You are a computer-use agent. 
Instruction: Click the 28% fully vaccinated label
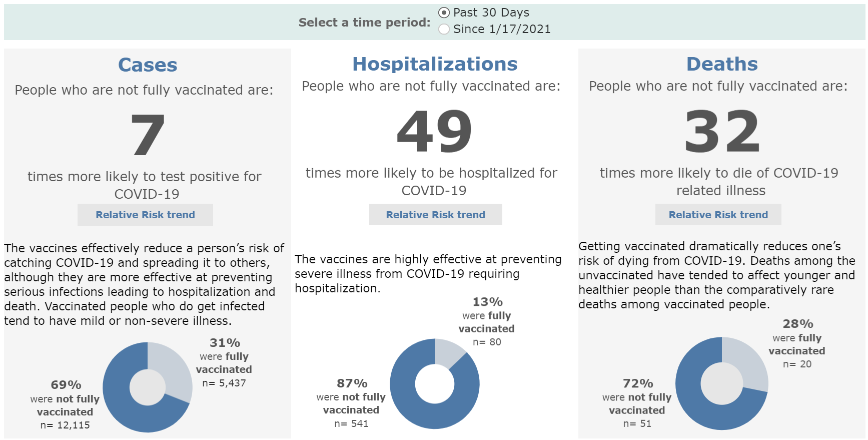pyautogui.click(x=797, y=324)
